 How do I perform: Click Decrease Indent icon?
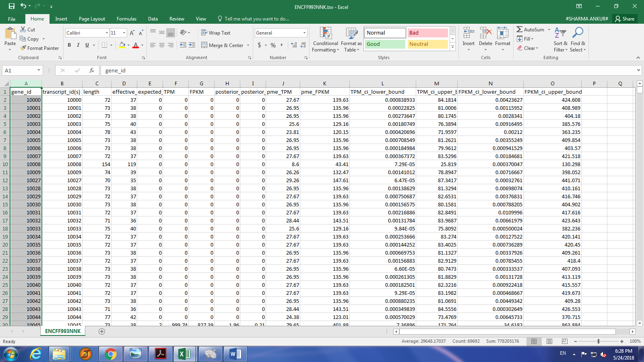[x=183, y=45]
